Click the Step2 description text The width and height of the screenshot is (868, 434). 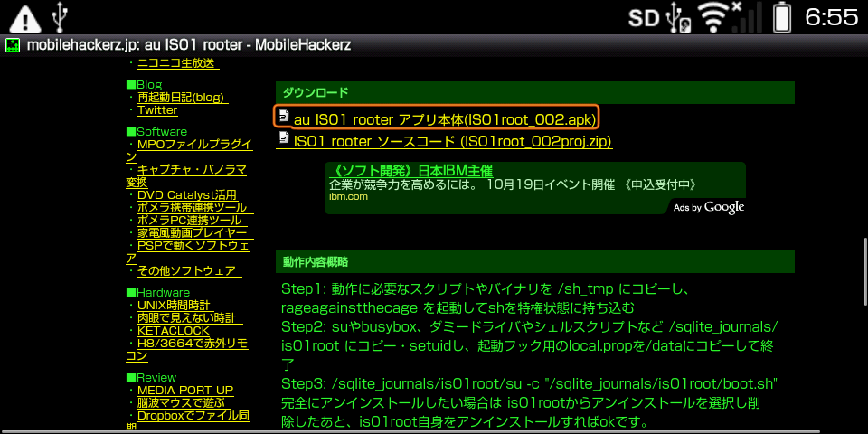coord(530,344)
